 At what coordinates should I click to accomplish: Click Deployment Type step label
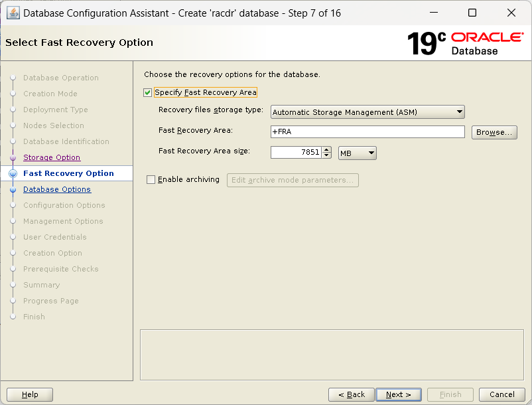[x=56, y=110]
